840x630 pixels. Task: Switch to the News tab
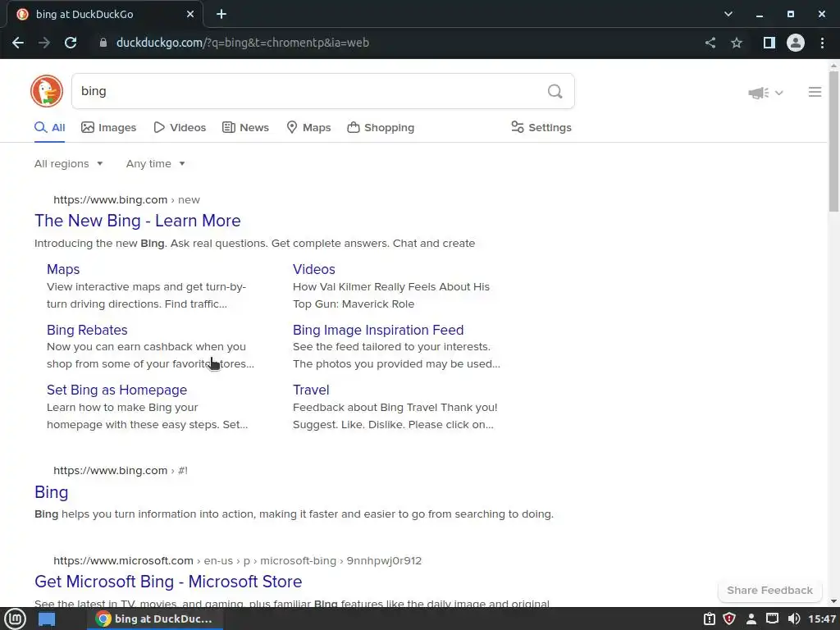[x=246, y=127]
